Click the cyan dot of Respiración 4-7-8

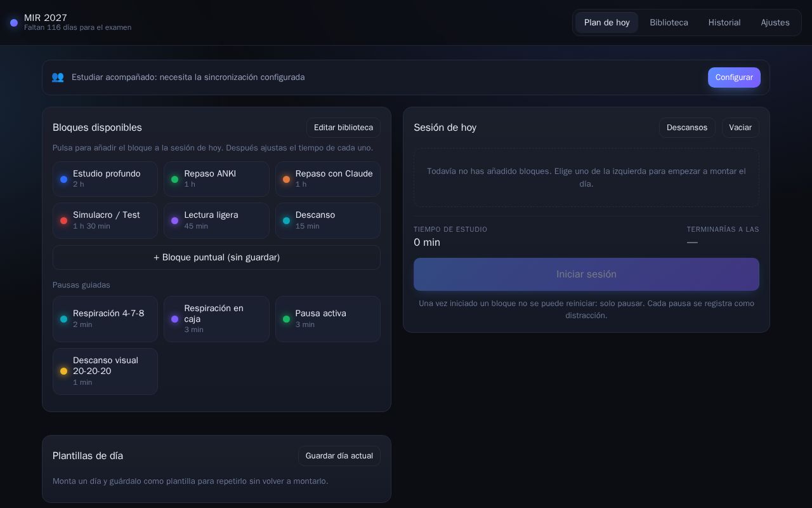pos(63,319)
